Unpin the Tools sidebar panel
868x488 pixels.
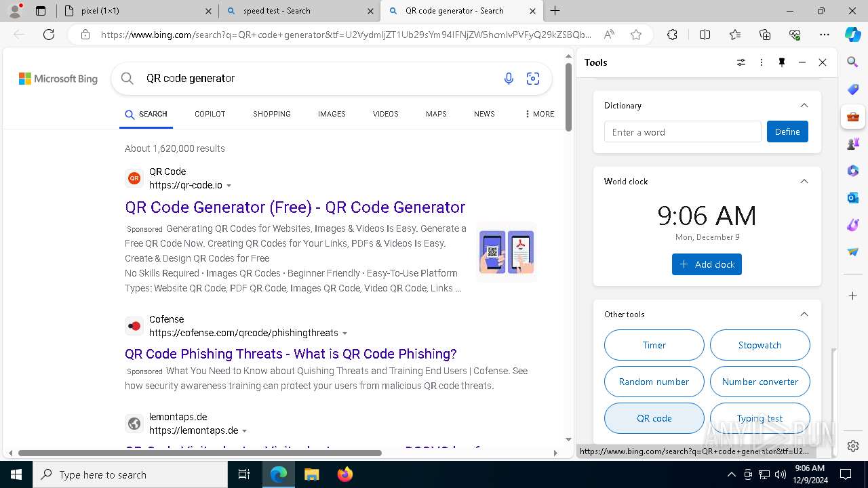[x=782, y=62]
